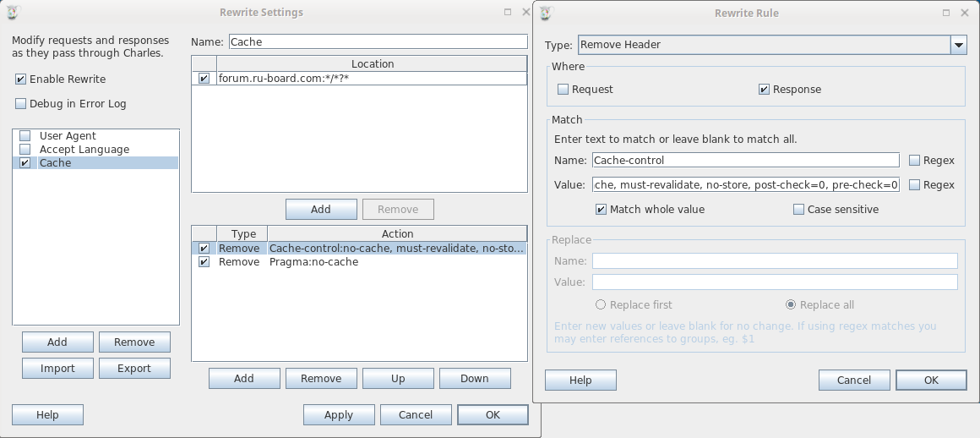The height and width of the screenshot is (438, 980).
Task: Click the Replace Value input field
Action: coord(775,282)
